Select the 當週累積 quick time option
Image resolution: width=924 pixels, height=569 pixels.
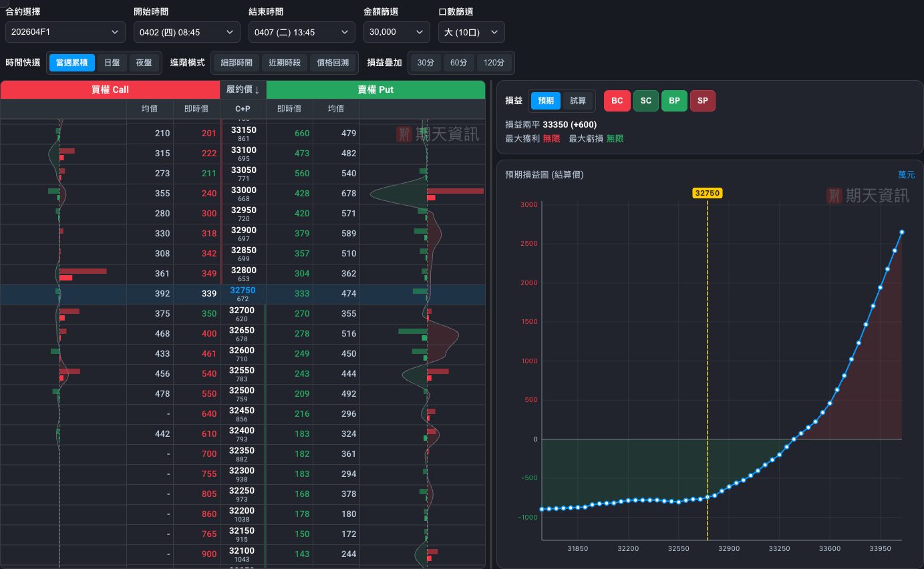click(x=72, y=63)
